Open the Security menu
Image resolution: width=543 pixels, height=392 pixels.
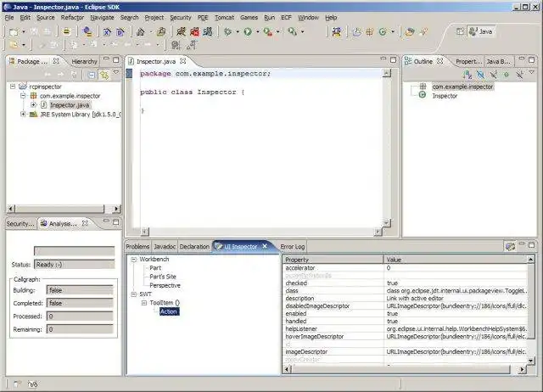pyautogui.click(x=181, y=17)
